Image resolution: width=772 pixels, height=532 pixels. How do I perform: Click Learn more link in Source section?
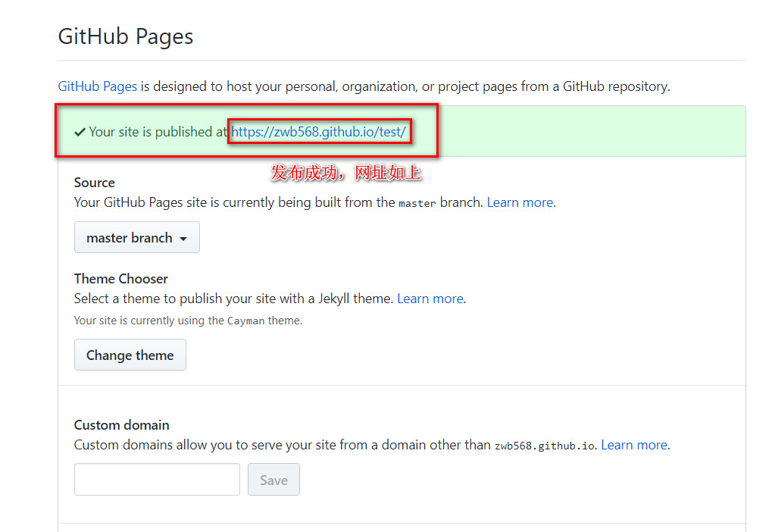tap(520, 202)
